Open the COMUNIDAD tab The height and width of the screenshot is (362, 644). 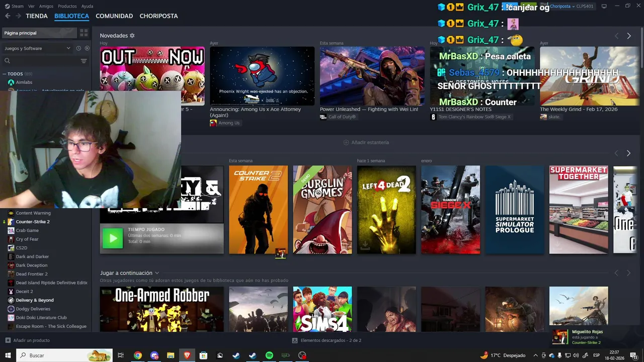[114, 16]
